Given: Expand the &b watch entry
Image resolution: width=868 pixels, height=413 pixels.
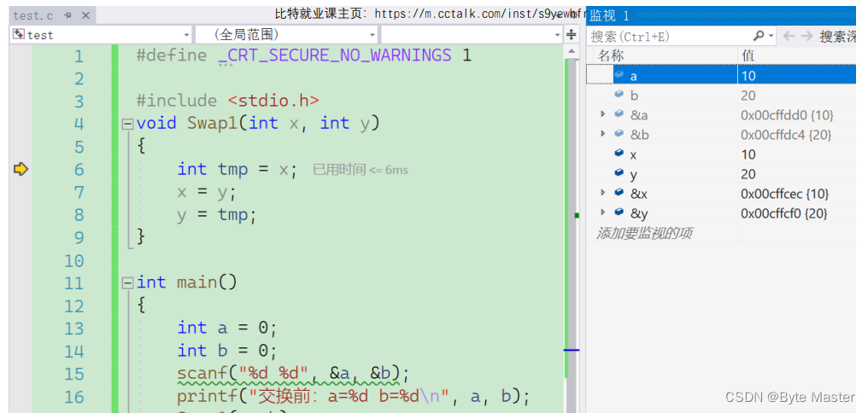Looking at the screenshot, I should click(x=603, y=134).
